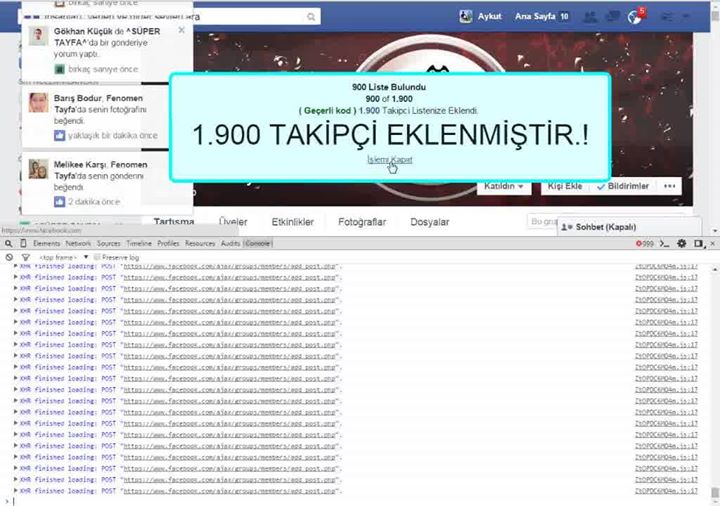Open the DevTools Resources tab
The width and height of the screenshot is (720, 506).
click(x=200, y=243)
